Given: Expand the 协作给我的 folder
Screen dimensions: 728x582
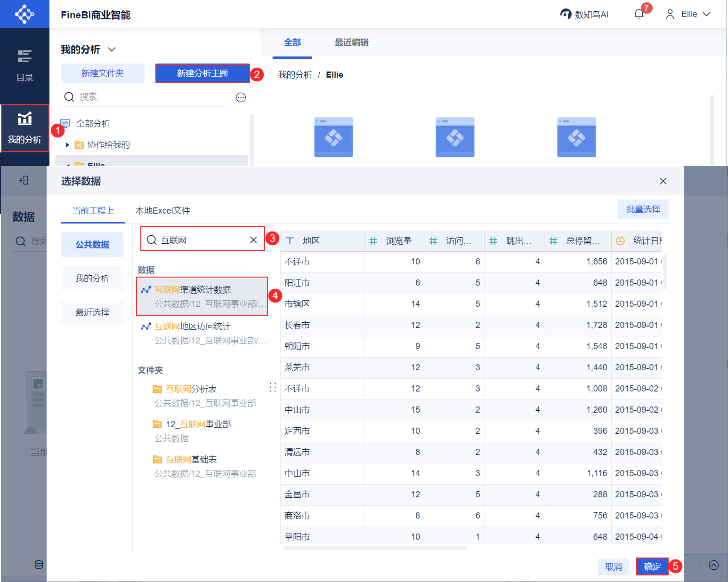Looking at the screenshot, I should point(67,145).
